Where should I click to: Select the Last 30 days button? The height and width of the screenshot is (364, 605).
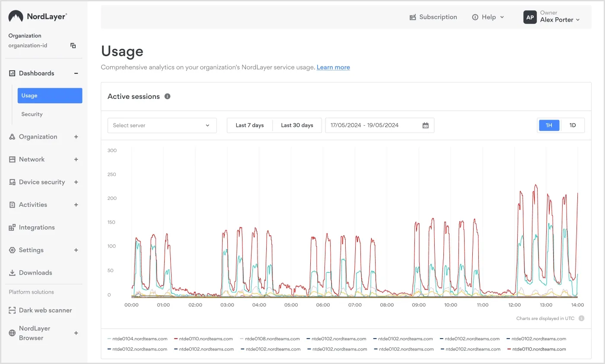[297, 125]
